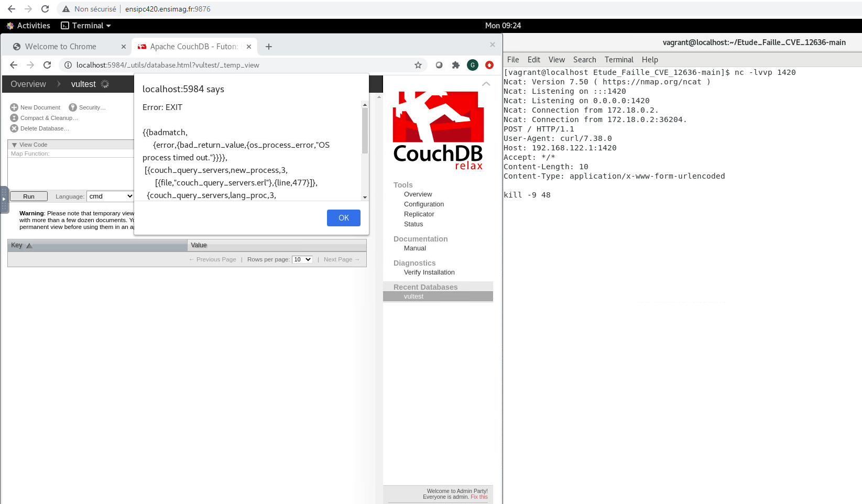
Task: Click Delete Database…
Action: [x=40, y=128]
